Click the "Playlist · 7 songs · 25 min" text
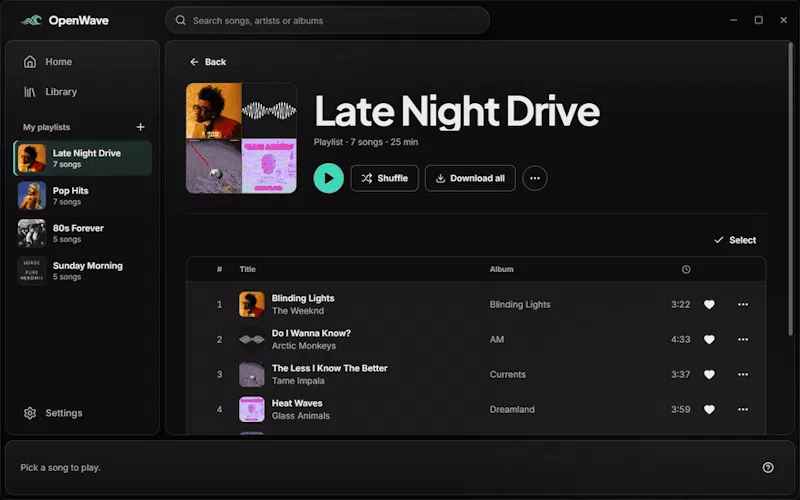This screenshot has height=500, width=800. tap(366, 142)
